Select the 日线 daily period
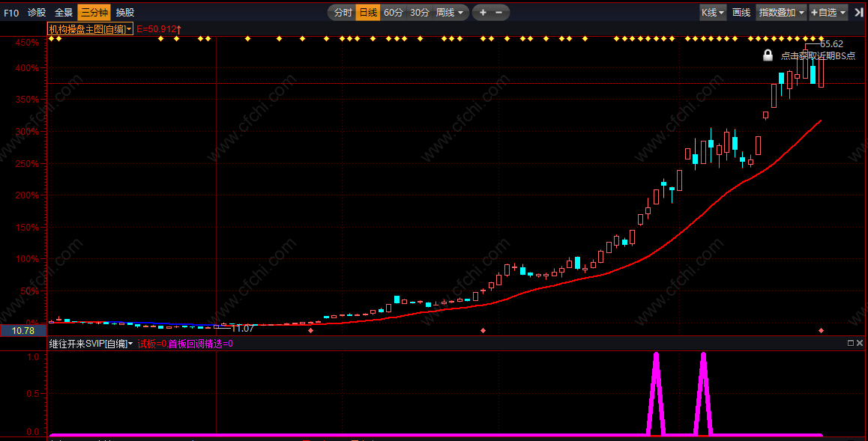 pos(368,12)
